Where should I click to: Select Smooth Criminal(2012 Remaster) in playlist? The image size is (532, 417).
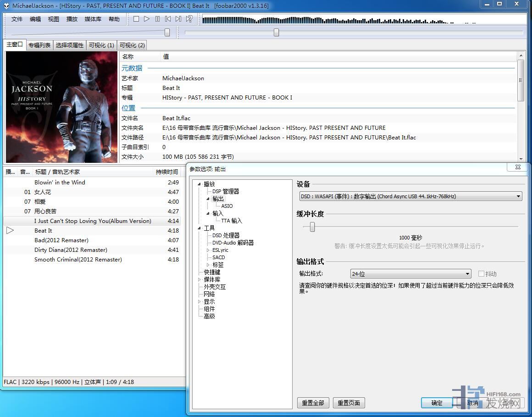pos(78,259)
